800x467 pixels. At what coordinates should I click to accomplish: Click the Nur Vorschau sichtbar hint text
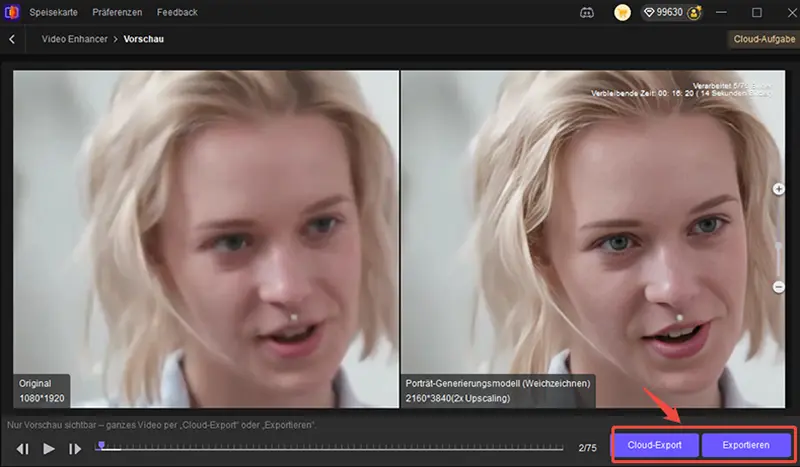pyautogui.click(x=161, y=425)
